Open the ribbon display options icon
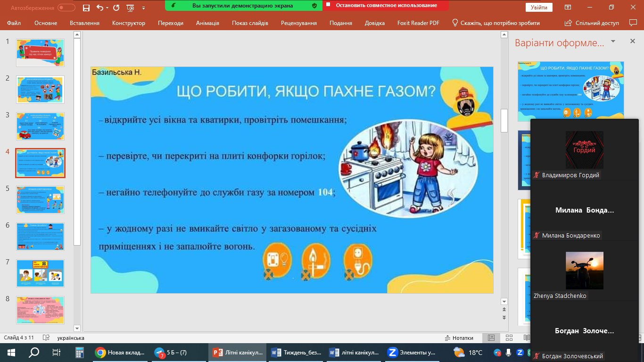Screen dimensions: 644x362 pyautogui.click(x=568, y=8)
